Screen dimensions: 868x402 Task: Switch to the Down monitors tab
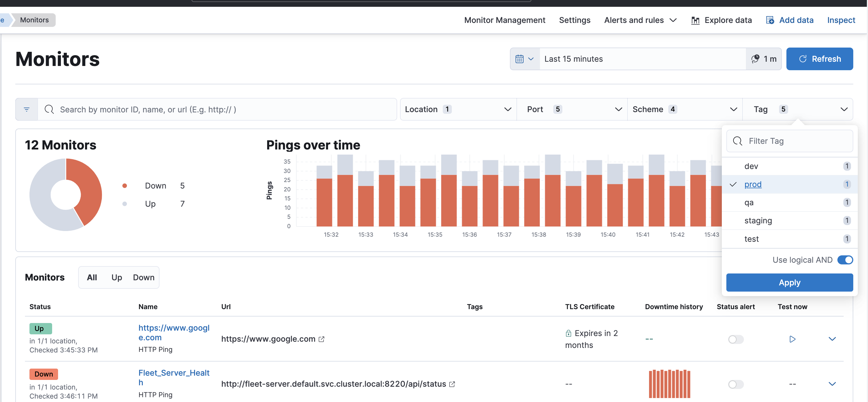click(x=143, y=277)
